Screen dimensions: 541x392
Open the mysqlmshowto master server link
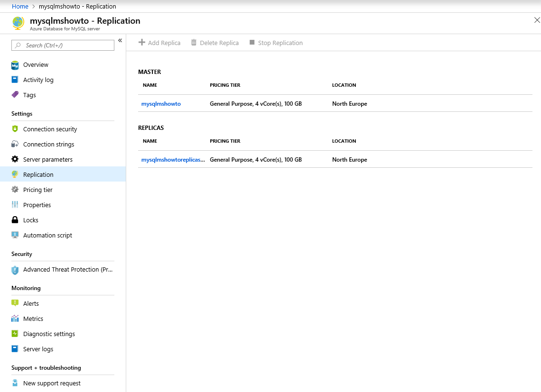[161, 104]
